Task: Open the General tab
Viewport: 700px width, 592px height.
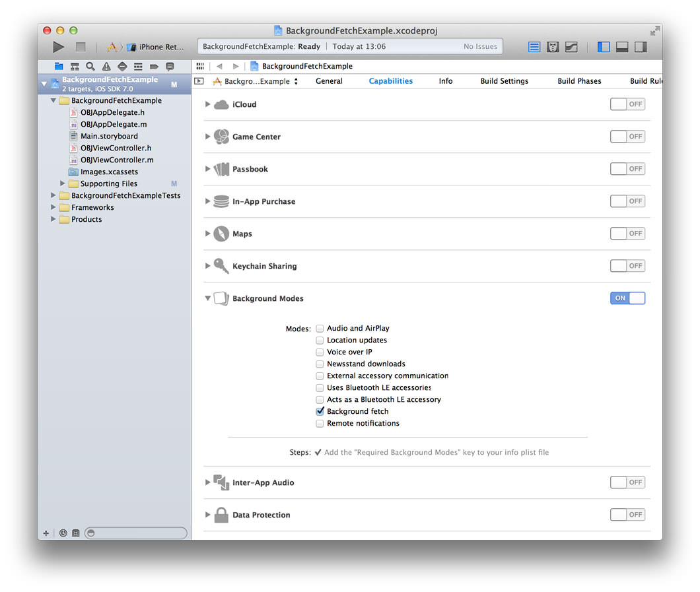Action: coord(329,81)
